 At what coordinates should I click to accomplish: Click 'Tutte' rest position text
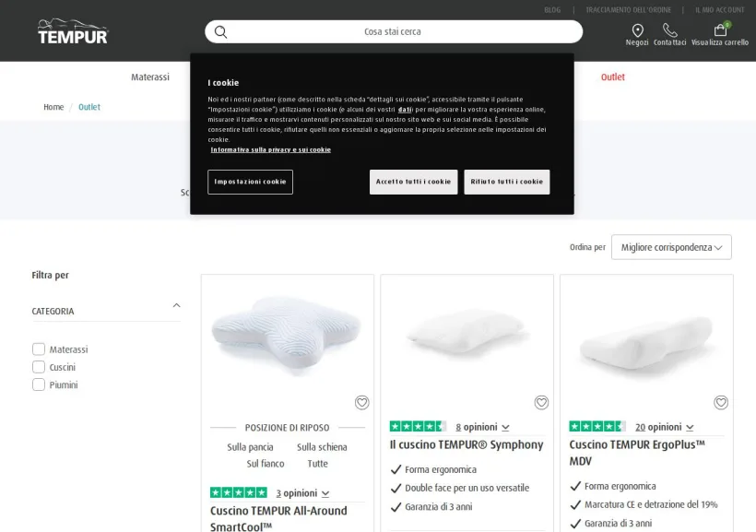click(318, 464)
